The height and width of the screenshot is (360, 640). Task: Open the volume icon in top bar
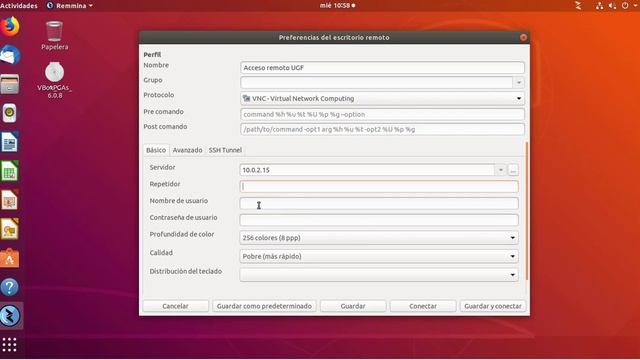612,5
